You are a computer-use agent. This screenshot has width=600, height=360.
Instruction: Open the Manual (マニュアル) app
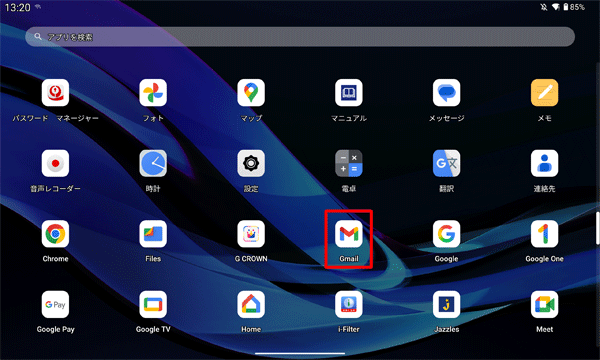click(x=349, y=93)
